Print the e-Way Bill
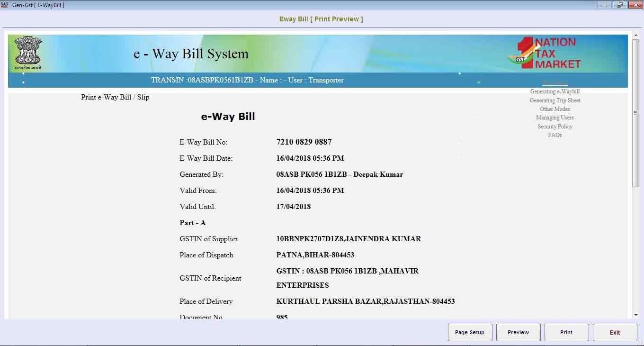Image resolution: width=644 pixels, height=346 pixels. click(x=566, y=332)
